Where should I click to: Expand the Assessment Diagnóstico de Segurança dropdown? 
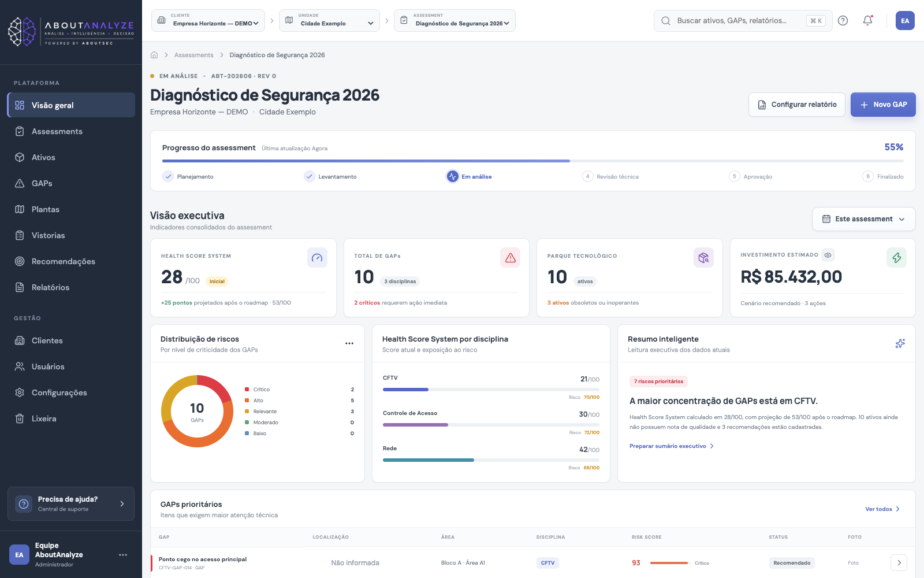coord(454,21)
